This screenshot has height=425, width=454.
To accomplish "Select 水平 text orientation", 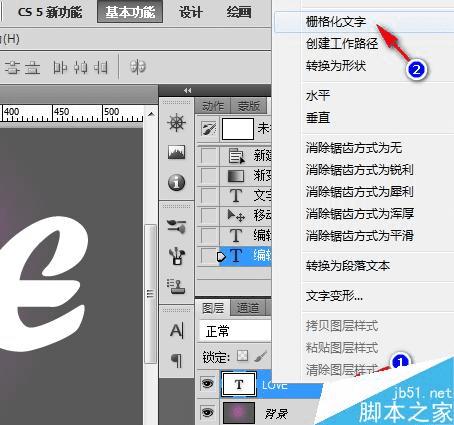I will (x=318, y=96).
